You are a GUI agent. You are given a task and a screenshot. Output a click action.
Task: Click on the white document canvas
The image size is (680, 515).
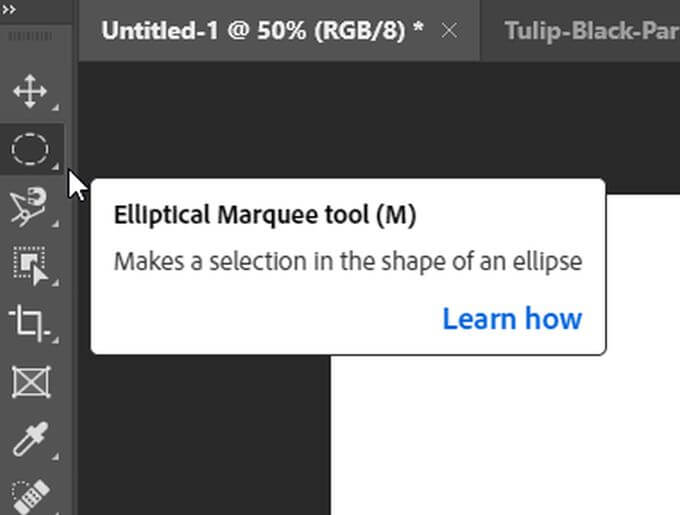(500, 440)
